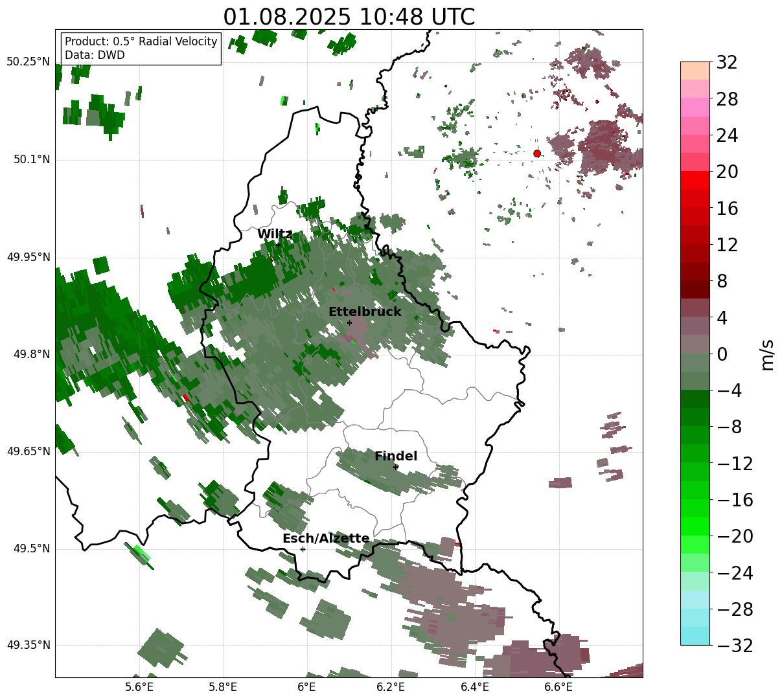Click the colorbar tick label −4

[729, 390]
